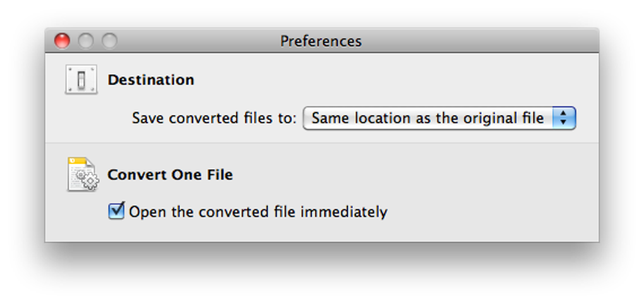Open the "Save converted files to" dropdown

(439, 118)
